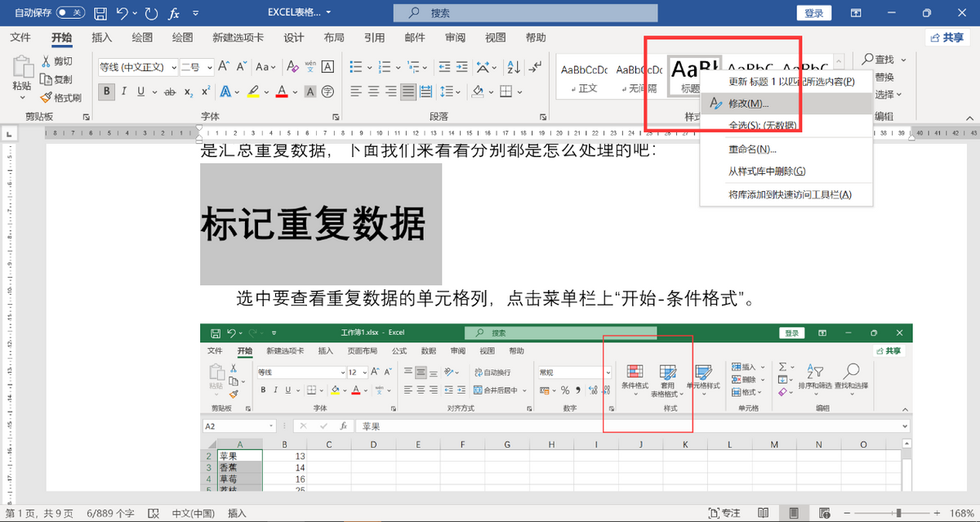Click the bullet list icon

click(x=354, y=67)
